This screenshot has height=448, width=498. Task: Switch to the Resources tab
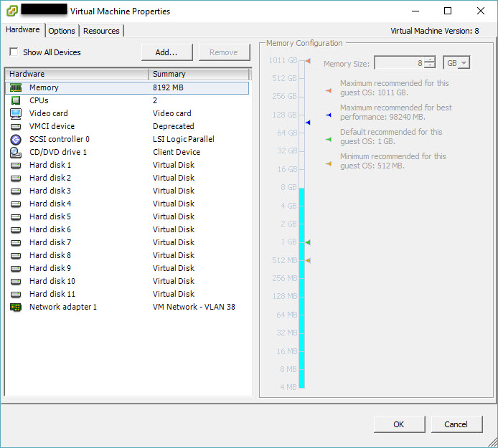(101, 31)
